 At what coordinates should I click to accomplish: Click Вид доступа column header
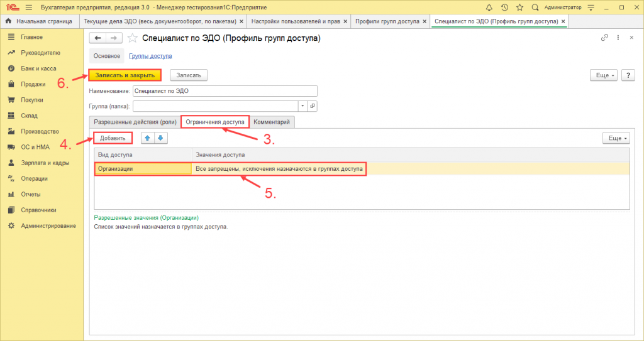tap(143, 154)
